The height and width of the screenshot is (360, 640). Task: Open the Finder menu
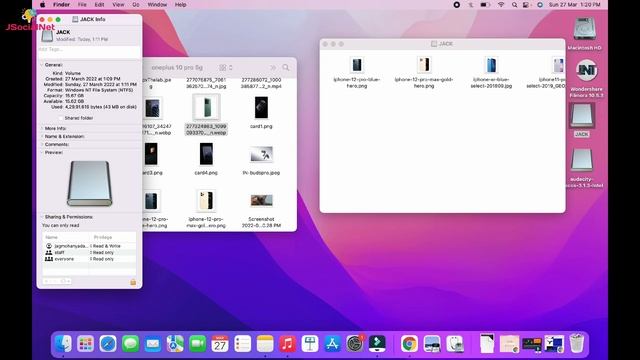click(x=61, y=5)
